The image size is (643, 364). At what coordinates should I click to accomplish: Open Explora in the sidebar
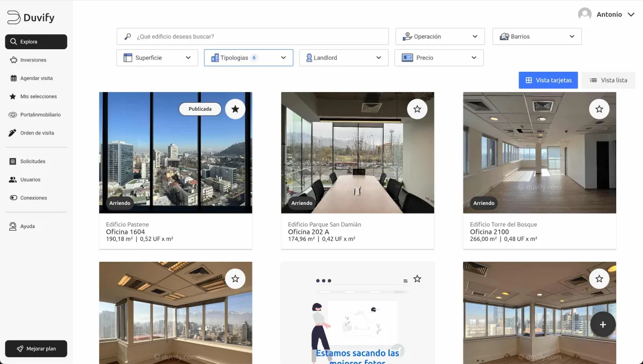36,42
